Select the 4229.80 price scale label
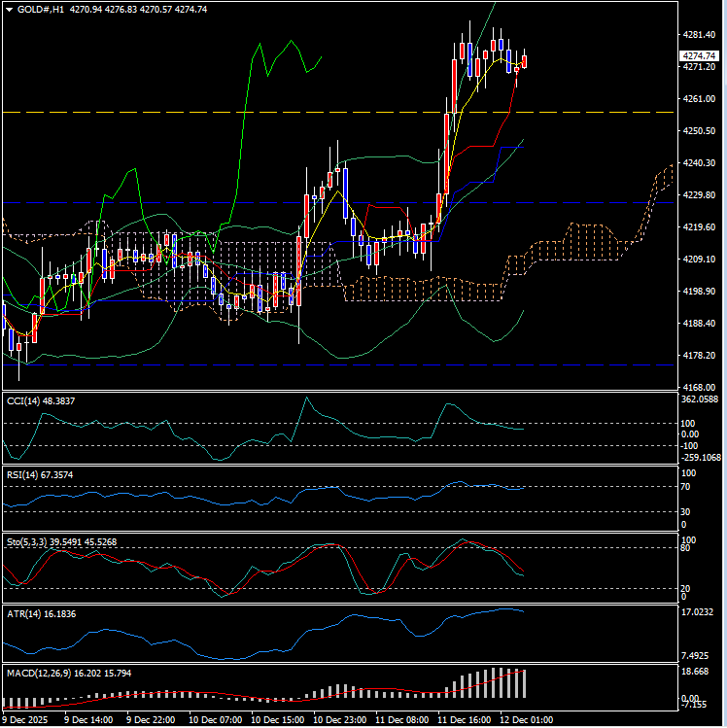727x728 pixels. (699, 195)
